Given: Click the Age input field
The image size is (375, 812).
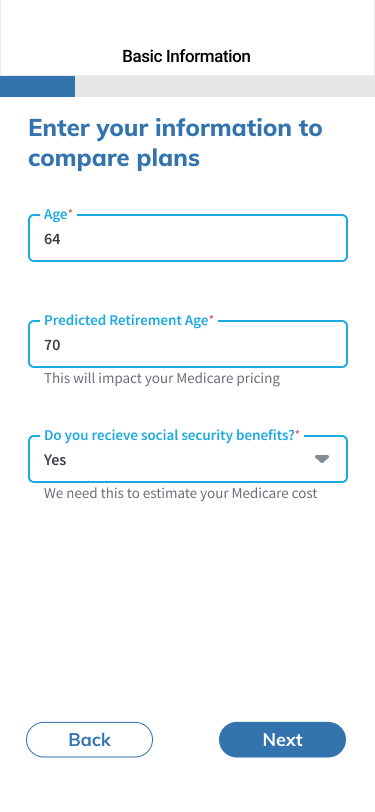Looking at the screenshot, I should [188, 238].
